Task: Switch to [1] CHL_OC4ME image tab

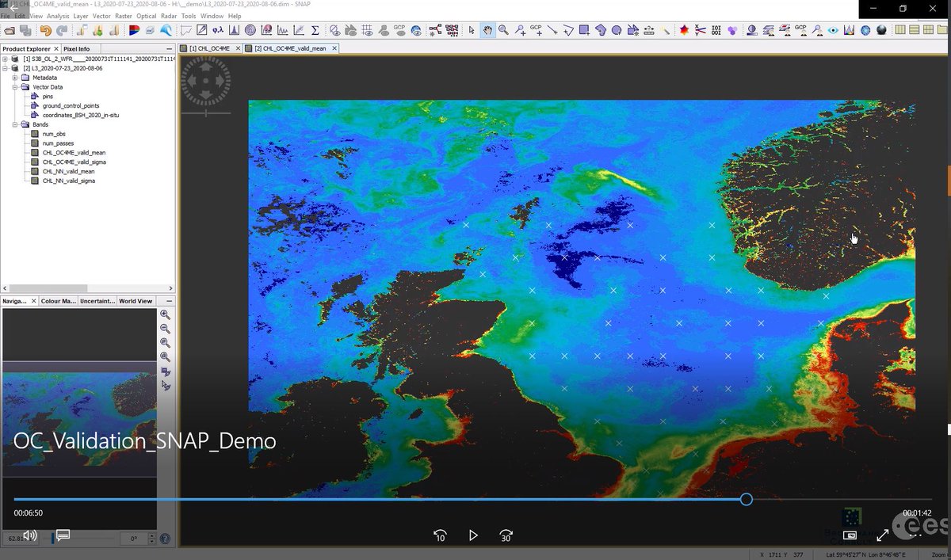Action: click(x=209, y=48)
